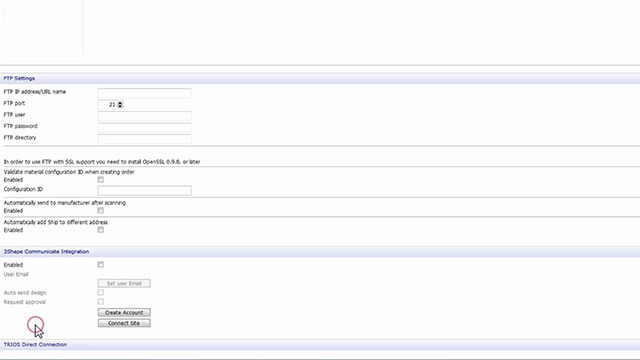Click the FTP directory input field
Screen dimensions: 640x360
(144, 138)
